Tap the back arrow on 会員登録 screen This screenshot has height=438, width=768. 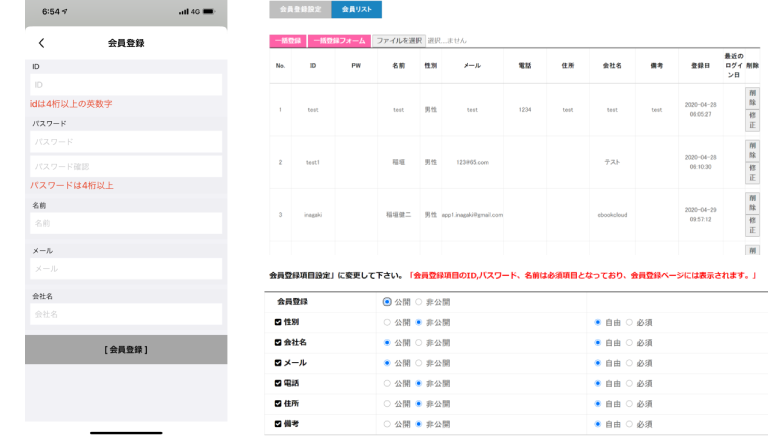(41, 43)
